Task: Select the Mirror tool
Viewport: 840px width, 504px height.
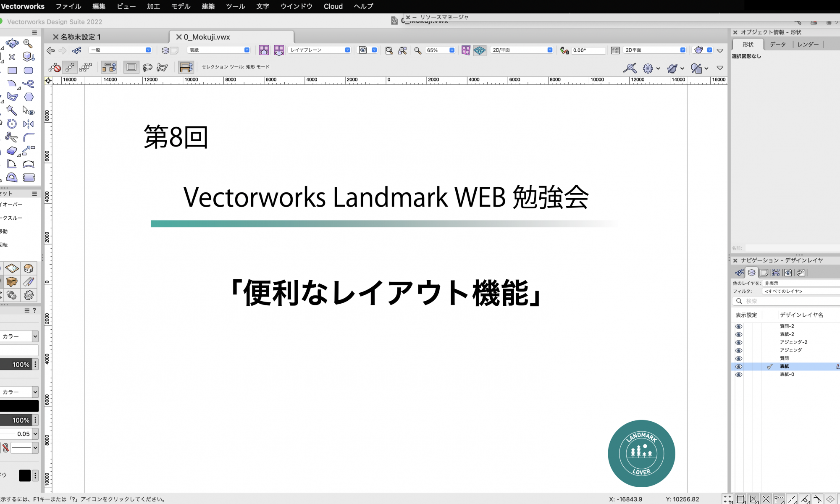Action: click(x=28, y=124)
